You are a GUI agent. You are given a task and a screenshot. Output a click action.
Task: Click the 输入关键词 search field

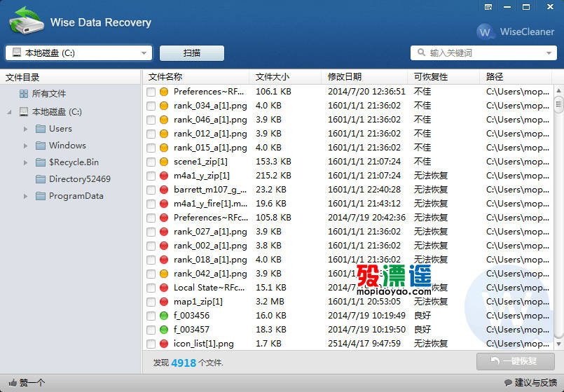click(483, 53)
